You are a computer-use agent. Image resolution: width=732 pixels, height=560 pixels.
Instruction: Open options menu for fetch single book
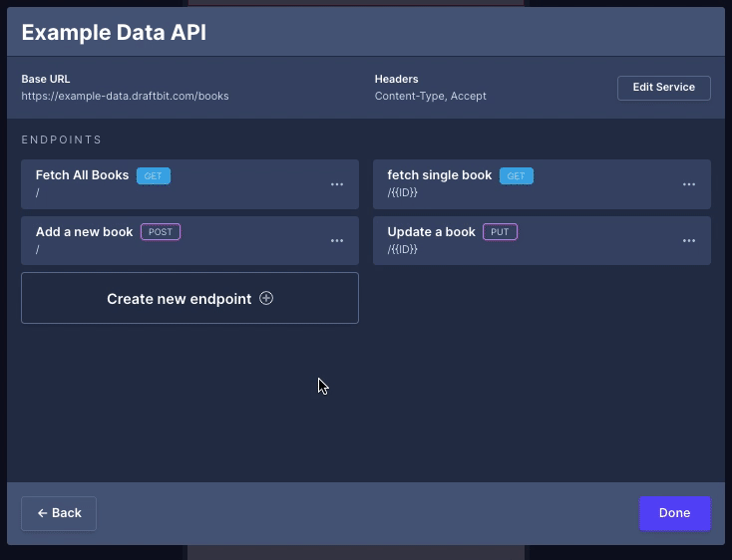point(689,184)
